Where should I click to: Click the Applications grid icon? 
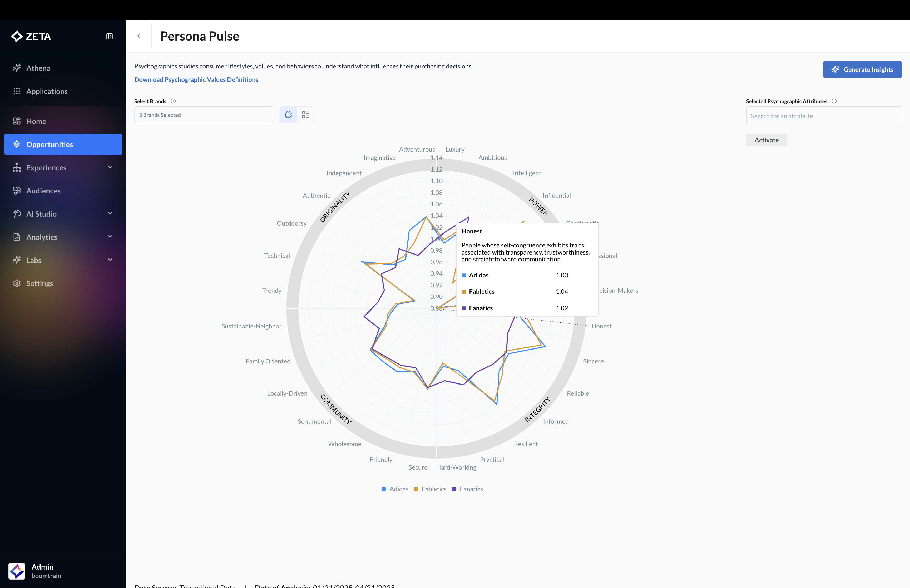tap(17, 91)
